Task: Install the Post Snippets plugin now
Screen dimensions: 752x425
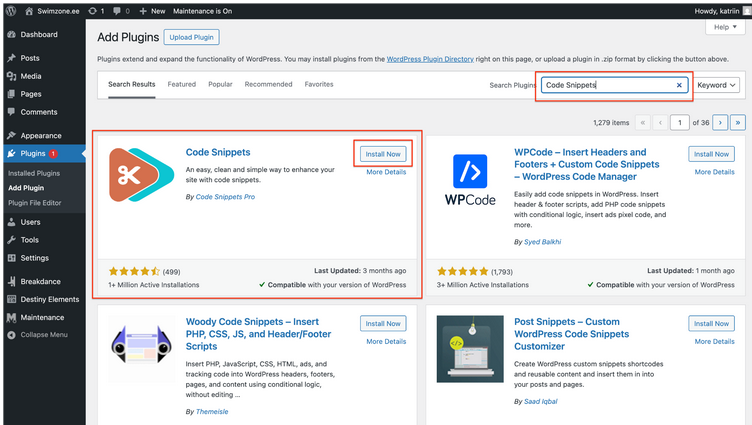Action: [x=711, y=324]
